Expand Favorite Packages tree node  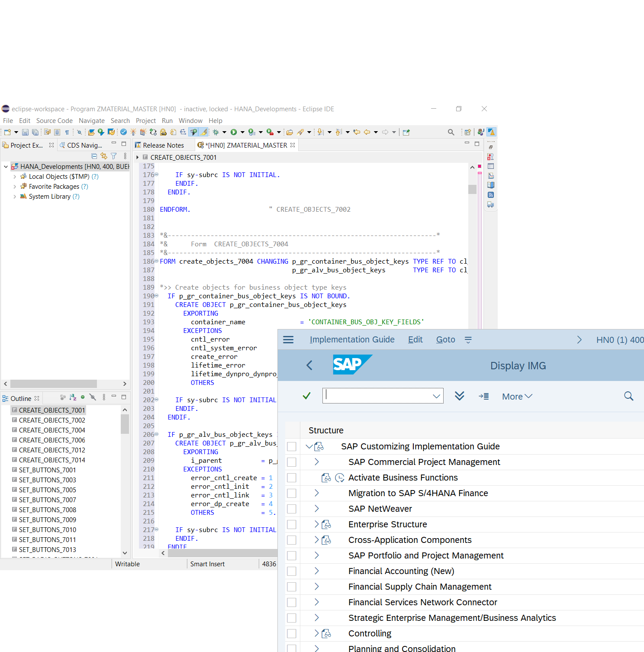point(15,187)
